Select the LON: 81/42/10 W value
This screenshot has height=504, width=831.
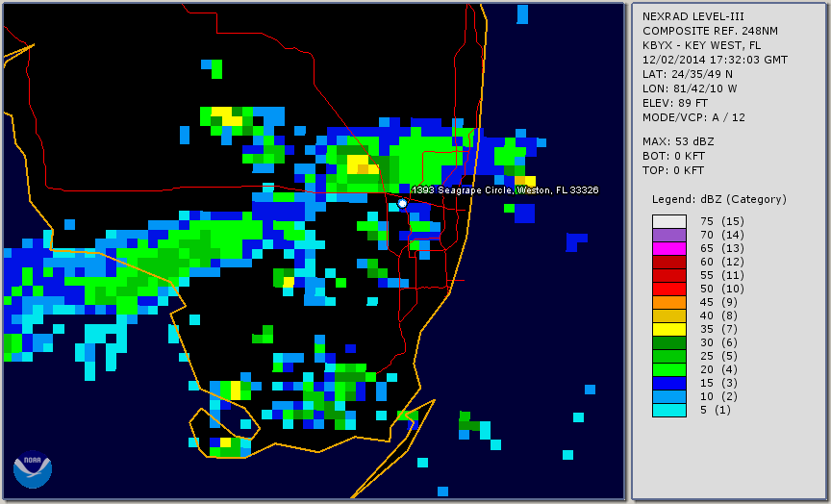[690, 88]
